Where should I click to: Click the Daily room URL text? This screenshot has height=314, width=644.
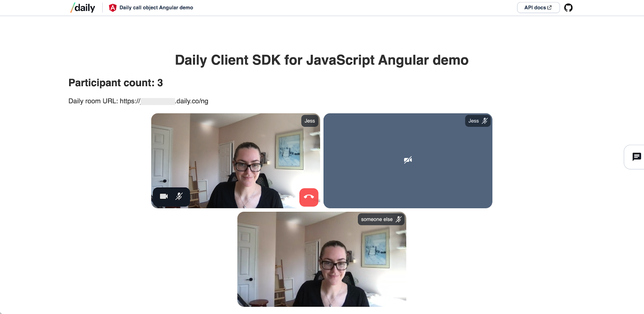(x=138, y=101)
